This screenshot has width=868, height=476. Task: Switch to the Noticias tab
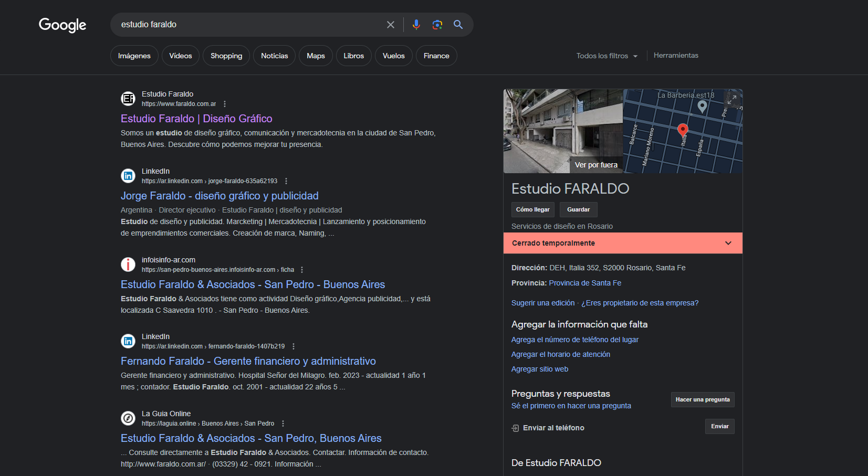tap(274, 56)
